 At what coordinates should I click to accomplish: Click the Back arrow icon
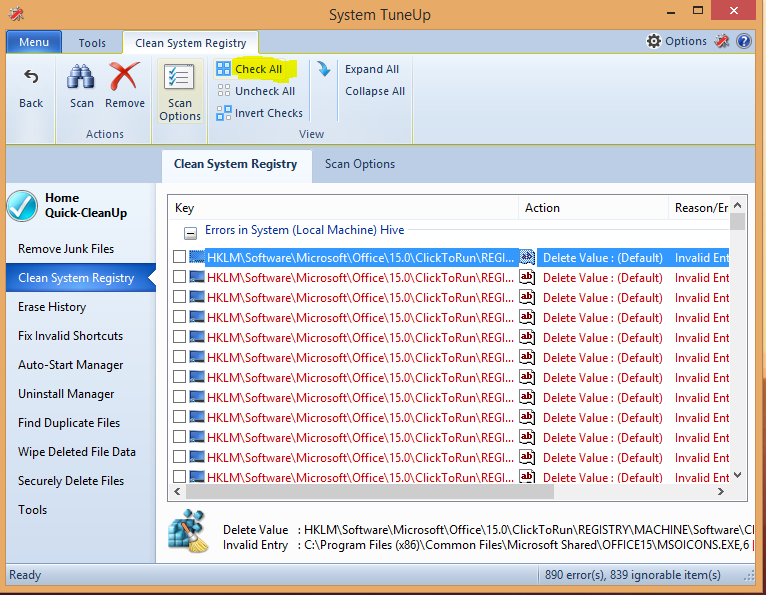tap(31, 77)
